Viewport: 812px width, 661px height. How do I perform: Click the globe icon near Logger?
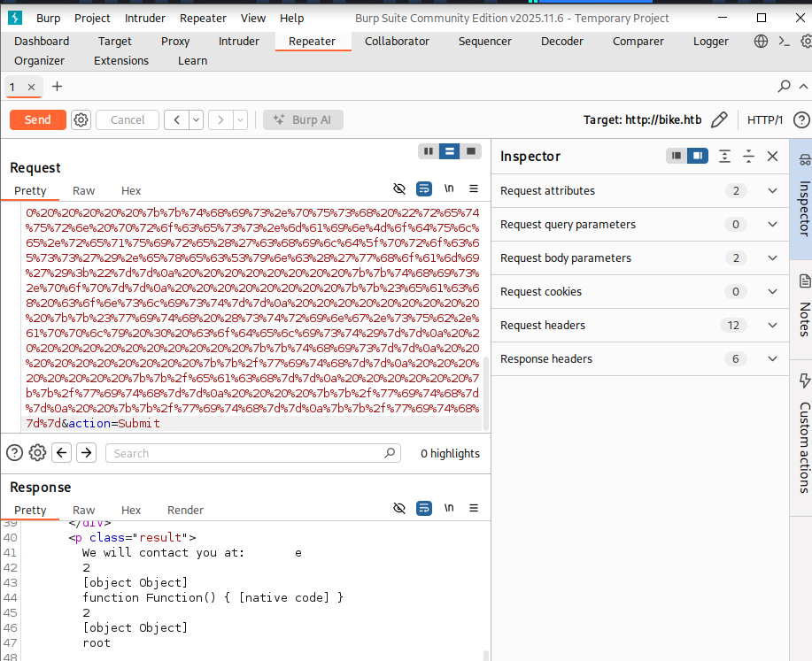[759, 41]
